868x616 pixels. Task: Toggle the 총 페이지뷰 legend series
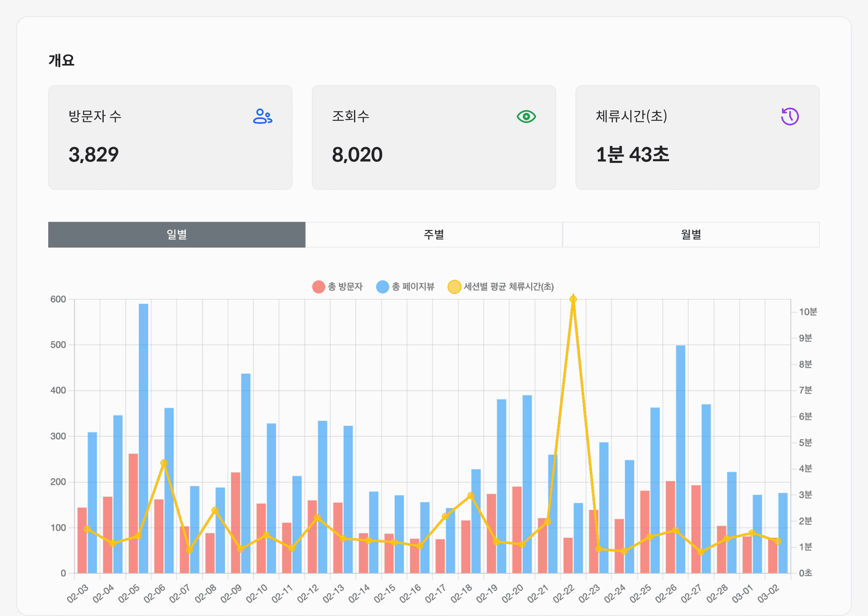pos(413,287)
